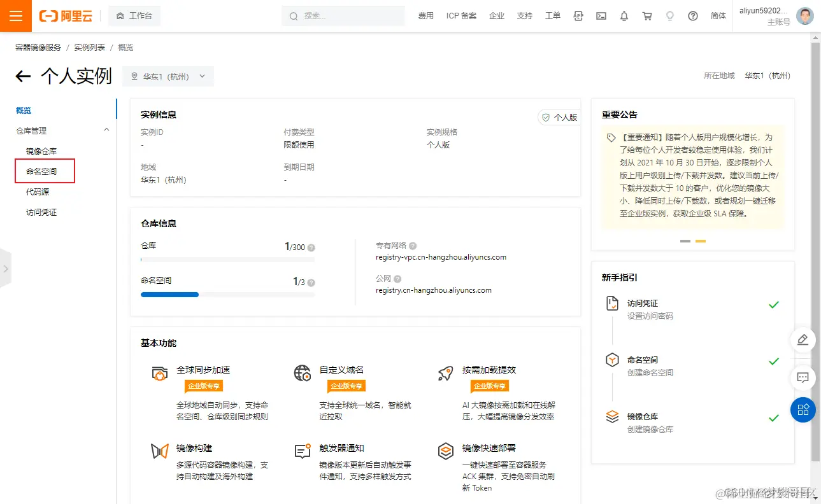This screenshot has width=821, height=504.
Task: Click the 命名空间 hexagon icon in 新手指引
Action: click(x=612, y=360)
